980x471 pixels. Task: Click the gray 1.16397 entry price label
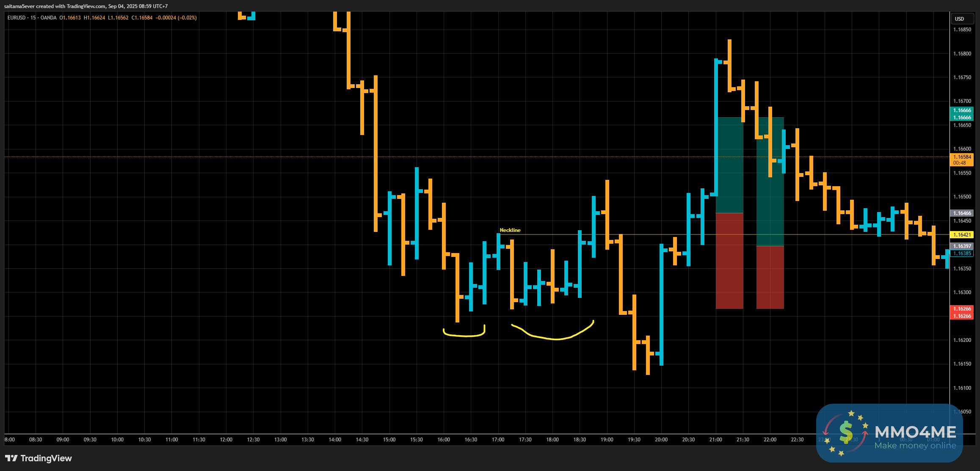[962, 246]
